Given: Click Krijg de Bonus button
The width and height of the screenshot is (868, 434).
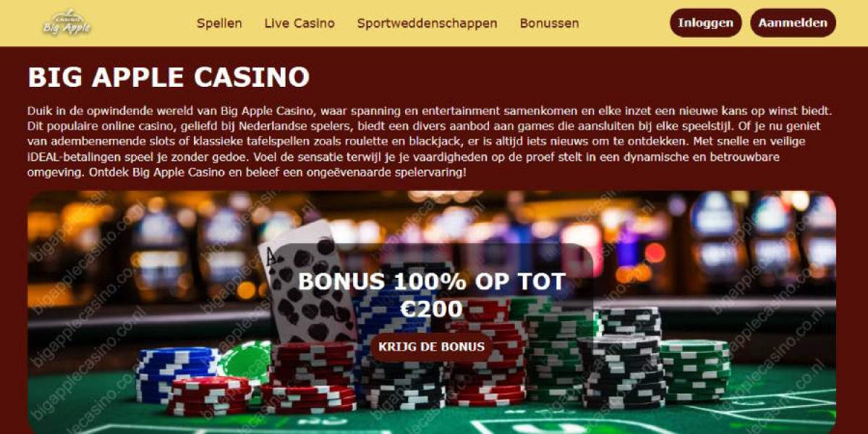Looking at the screenshot, I should coord(431,346).
